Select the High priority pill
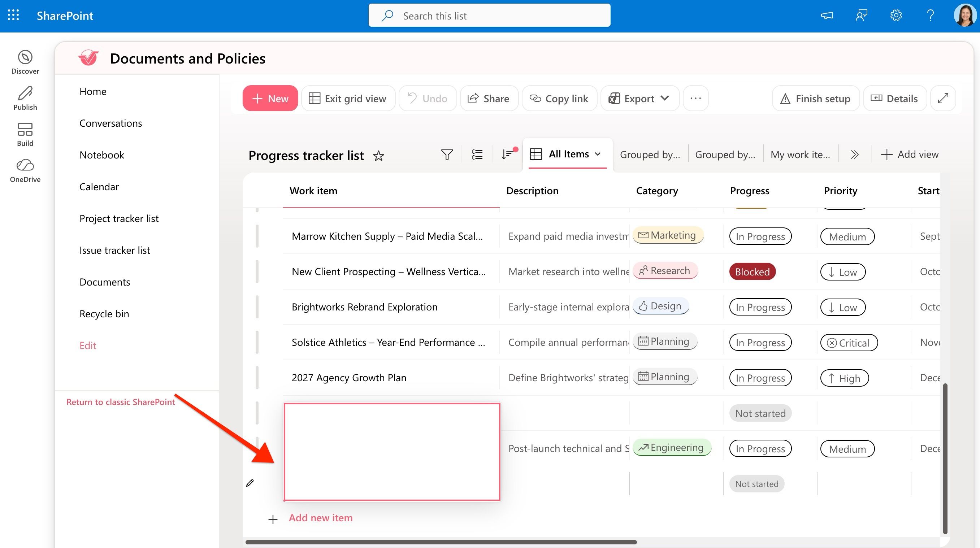 click(x=844, y=378)
